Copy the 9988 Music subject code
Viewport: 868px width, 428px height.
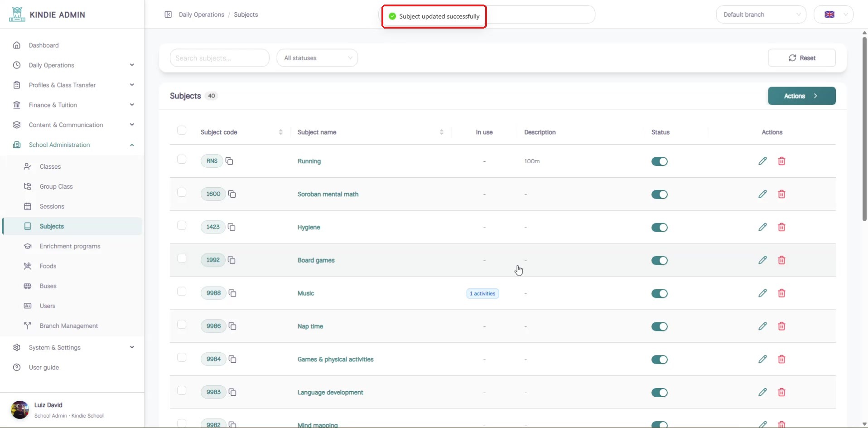click(232, 293)
